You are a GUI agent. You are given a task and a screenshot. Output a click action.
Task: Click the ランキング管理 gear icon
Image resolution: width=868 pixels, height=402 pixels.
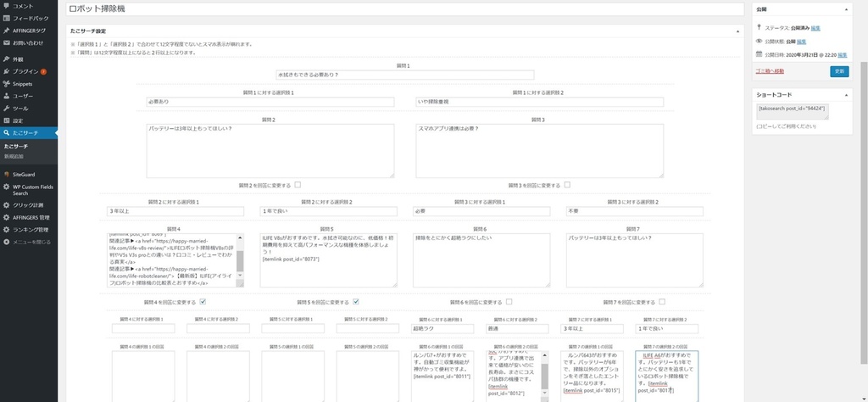6,229
